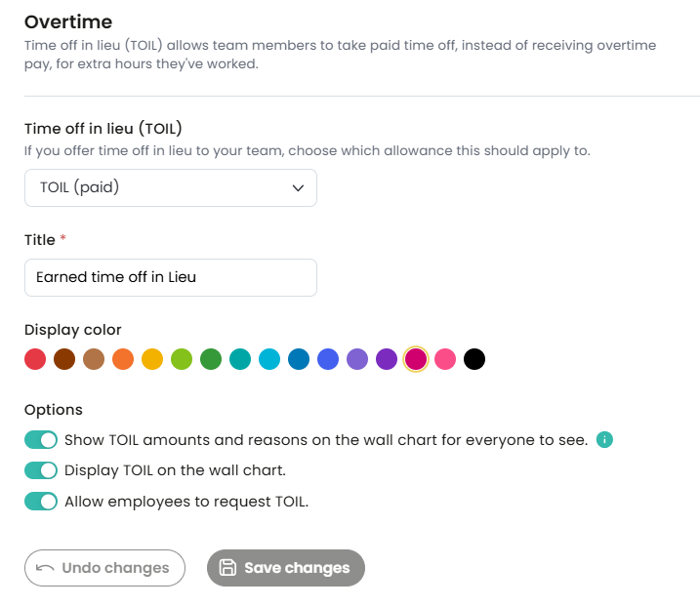Click Save changes button
Viewport: 700px width, 607px height.
pos(286,568)
